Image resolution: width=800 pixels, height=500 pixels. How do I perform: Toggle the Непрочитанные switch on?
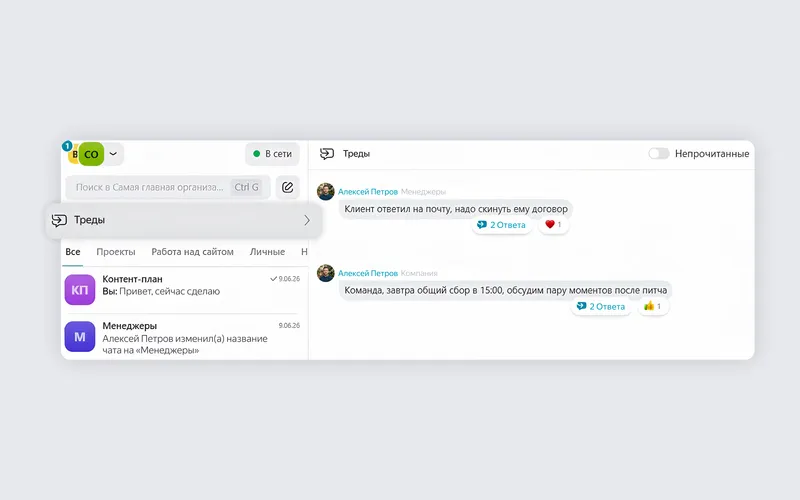[659, 154]
